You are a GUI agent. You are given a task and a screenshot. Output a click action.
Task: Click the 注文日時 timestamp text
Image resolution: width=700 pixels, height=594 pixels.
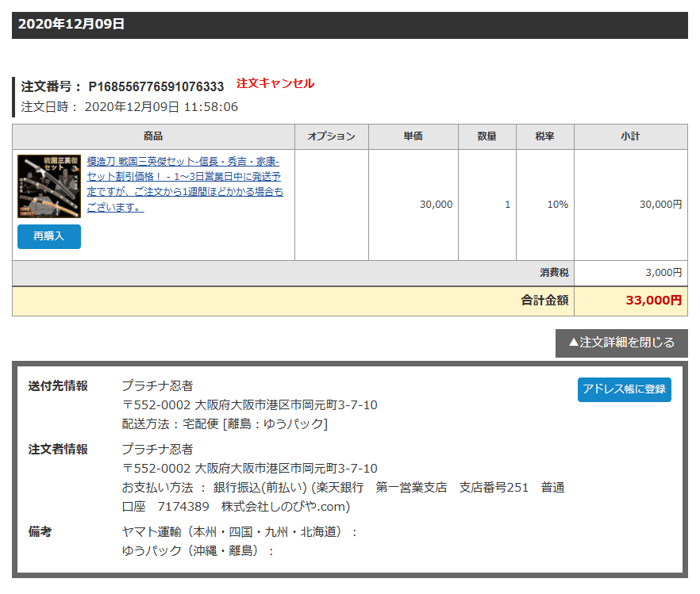coord(129,107)
